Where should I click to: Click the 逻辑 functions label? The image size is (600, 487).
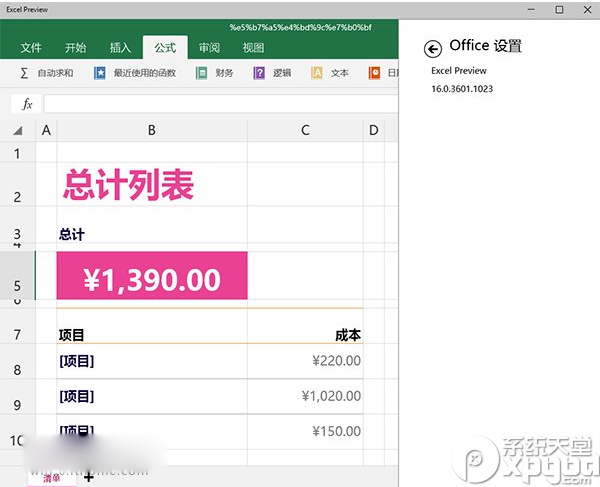(282, 73)
